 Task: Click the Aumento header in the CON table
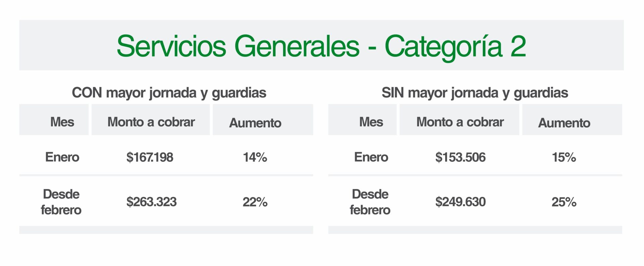click(x=255, y=123)
